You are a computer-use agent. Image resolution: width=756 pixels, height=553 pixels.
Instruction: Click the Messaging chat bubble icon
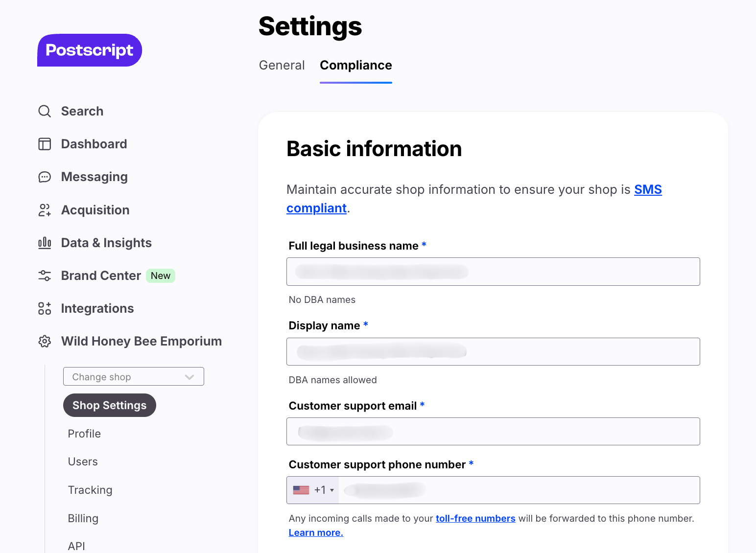tap(45, 177)
